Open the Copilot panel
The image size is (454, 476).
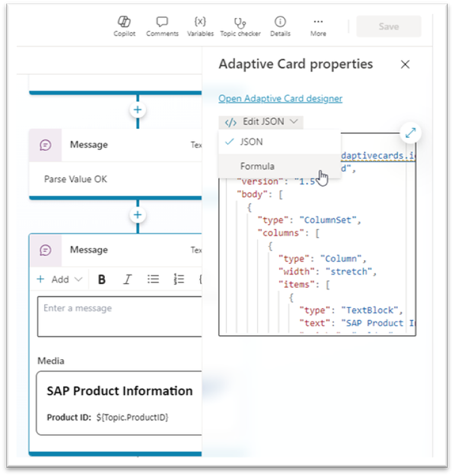(x=124, y=26)
